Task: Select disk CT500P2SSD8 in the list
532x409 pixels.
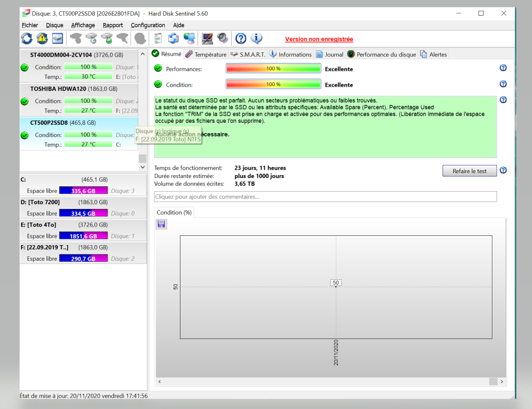Action: point(79,134)
